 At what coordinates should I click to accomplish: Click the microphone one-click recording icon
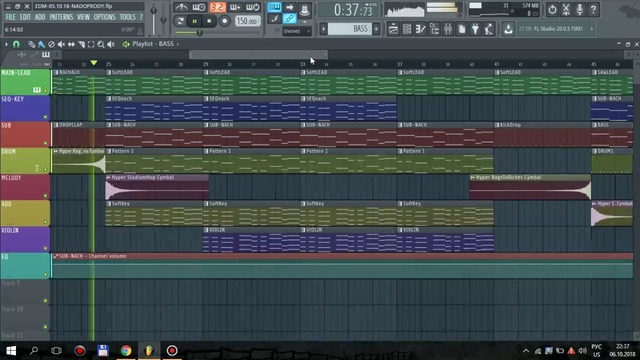pyautogui.click(x=580, y=9)
